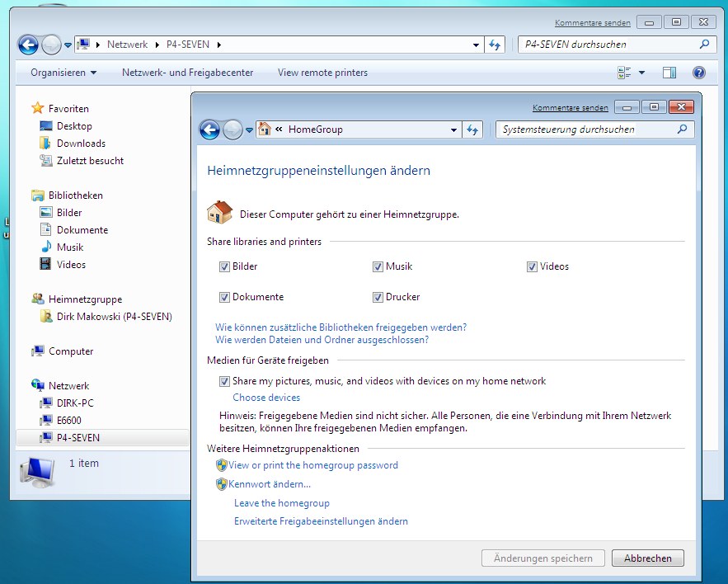
Task: Toggle Share my pictures, music, and videos checkbox
Action: [x=224, y=381]
